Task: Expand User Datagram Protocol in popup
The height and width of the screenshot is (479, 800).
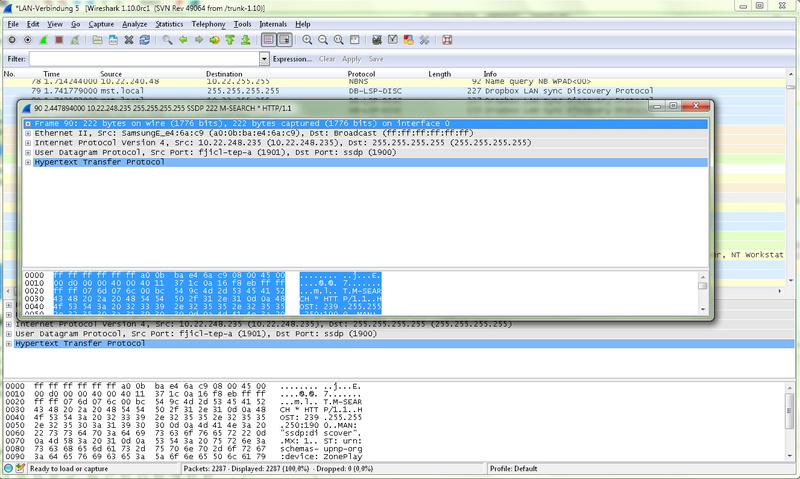Action: coord(28,153)
